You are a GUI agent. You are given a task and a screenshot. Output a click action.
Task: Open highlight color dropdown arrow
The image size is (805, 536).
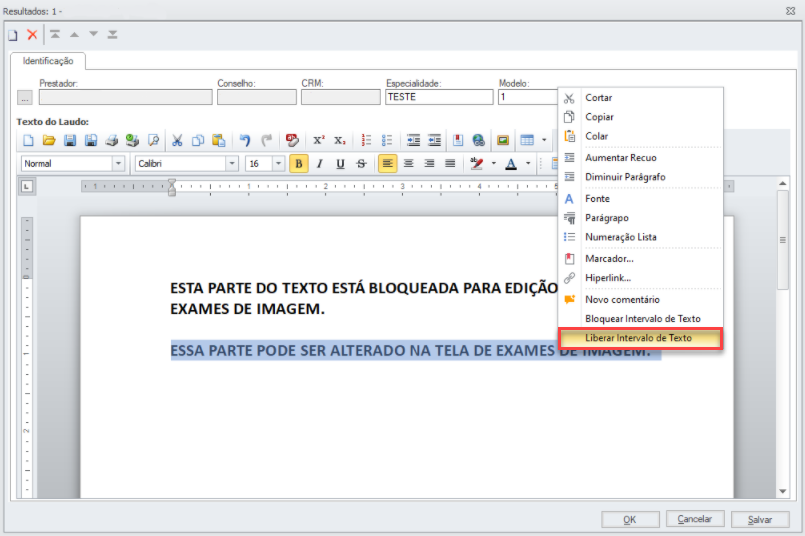494,164
